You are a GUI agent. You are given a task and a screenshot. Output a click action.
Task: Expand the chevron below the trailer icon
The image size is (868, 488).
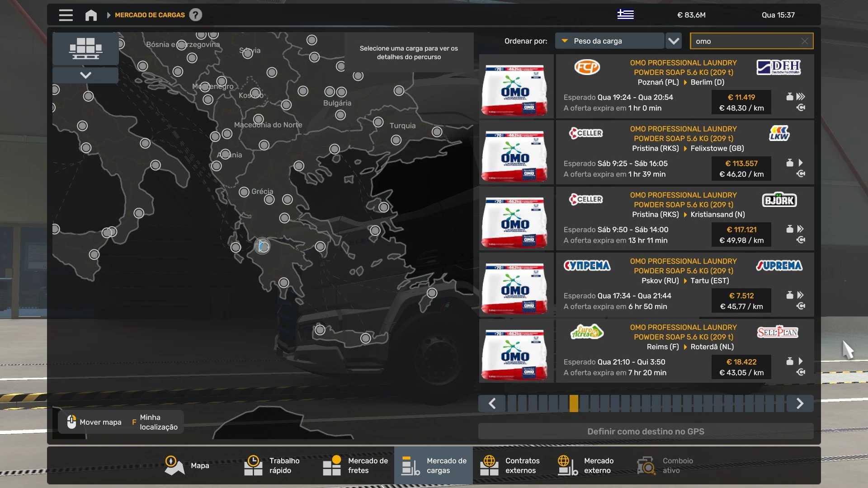[85, 75]
